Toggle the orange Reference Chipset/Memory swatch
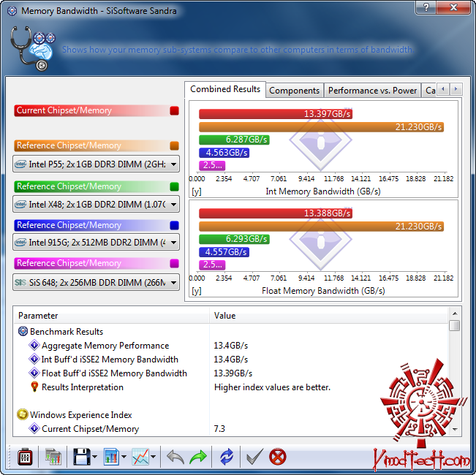Screen dimensions: 476x475 174,145
